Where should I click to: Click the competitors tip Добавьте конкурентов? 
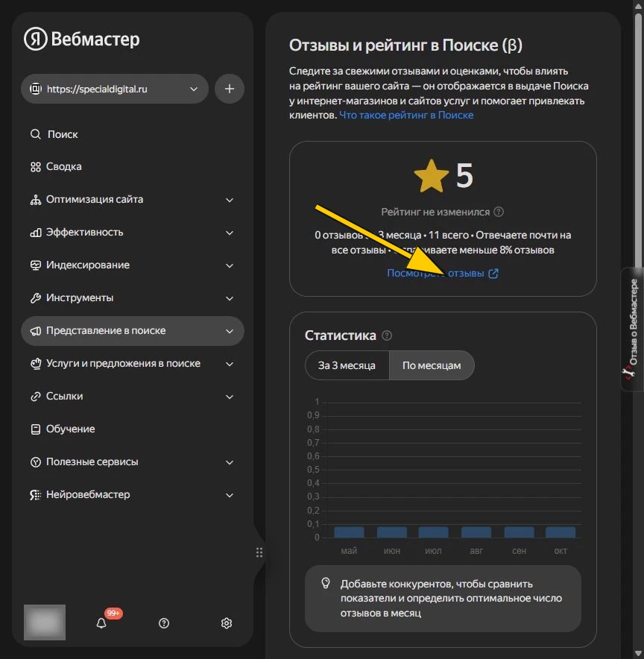coord(443,599)
